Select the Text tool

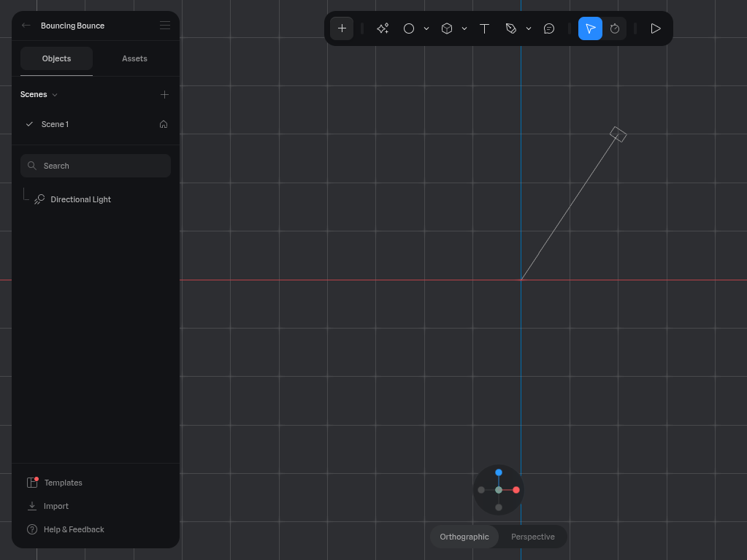point(485,28)
